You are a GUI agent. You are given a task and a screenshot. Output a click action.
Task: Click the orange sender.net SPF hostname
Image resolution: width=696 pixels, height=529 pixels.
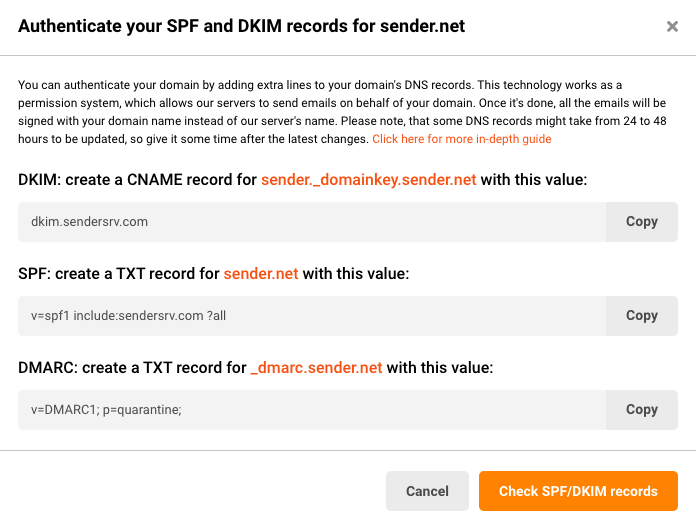[261, 274]
